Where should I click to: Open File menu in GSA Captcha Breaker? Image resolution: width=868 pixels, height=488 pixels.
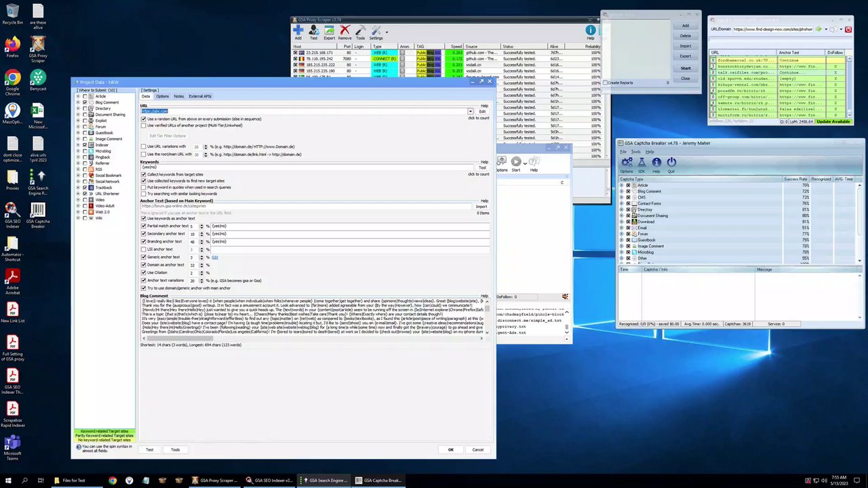point(623,152)
